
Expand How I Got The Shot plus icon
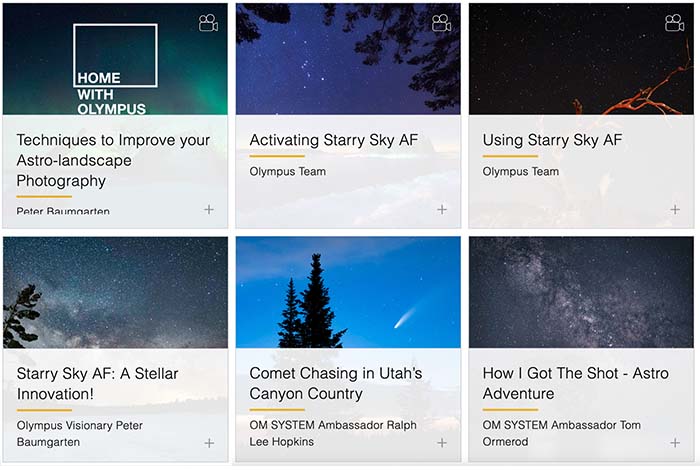coord(675,443)
